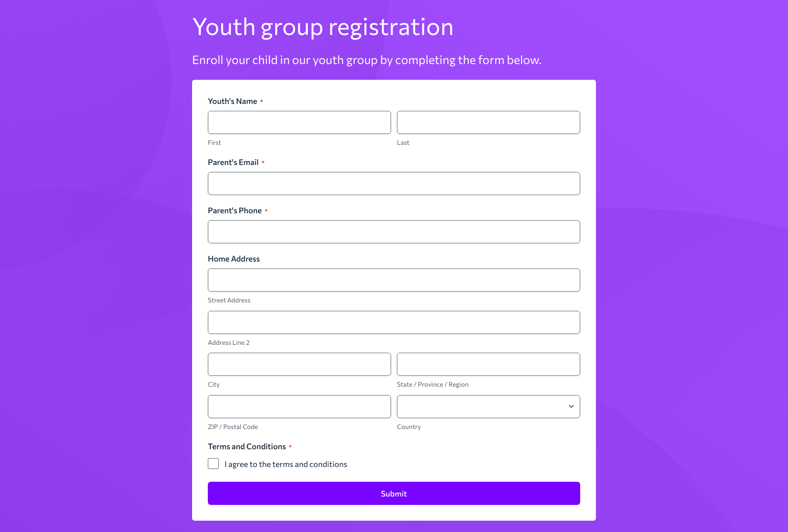Click inside the Parent's Phone field

pos(394,232)
